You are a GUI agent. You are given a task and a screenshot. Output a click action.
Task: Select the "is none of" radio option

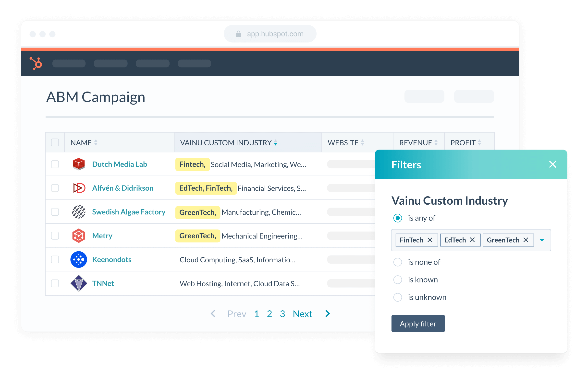point(398,262)
